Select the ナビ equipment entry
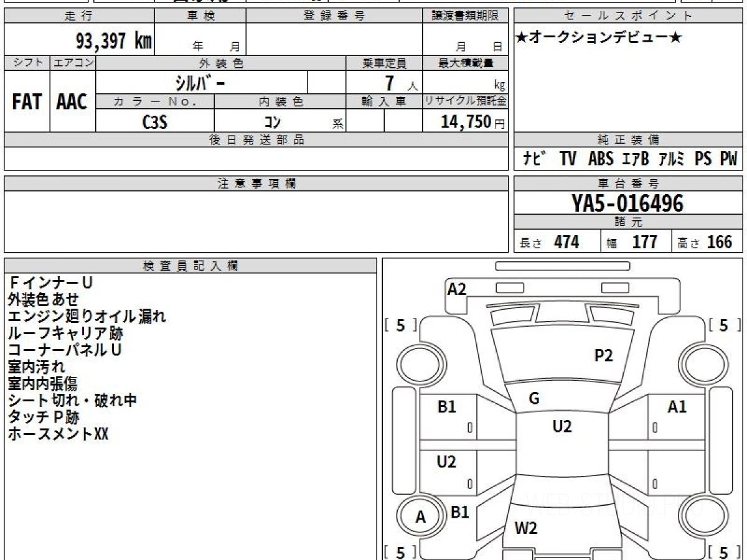 (x=535, y=159)
